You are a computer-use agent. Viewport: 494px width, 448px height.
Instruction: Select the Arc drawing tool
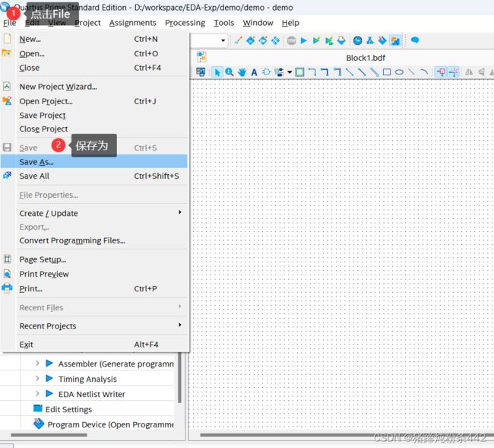pos(424,72)
